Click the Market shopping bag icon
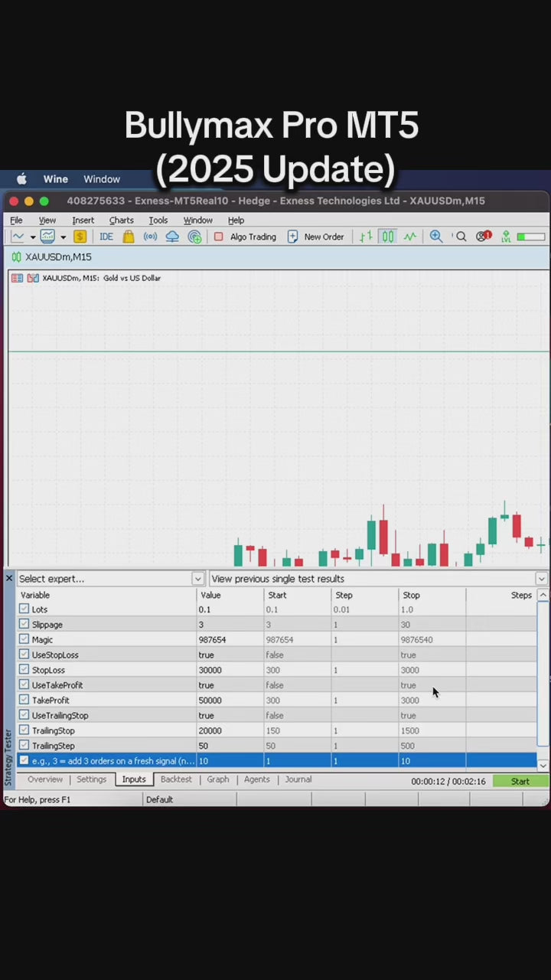This screenshot has width=551, height=980. [128, 237]
